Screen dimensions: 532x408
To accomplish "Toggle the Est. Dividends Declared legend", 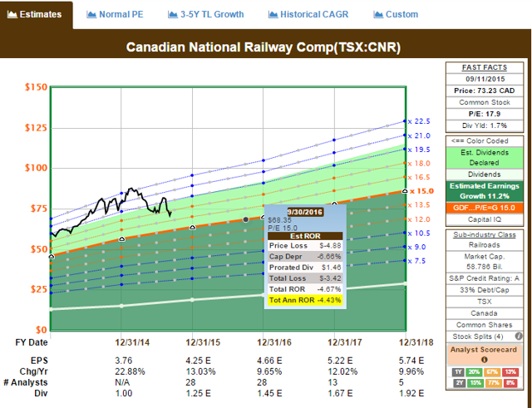I will point(485,158).
